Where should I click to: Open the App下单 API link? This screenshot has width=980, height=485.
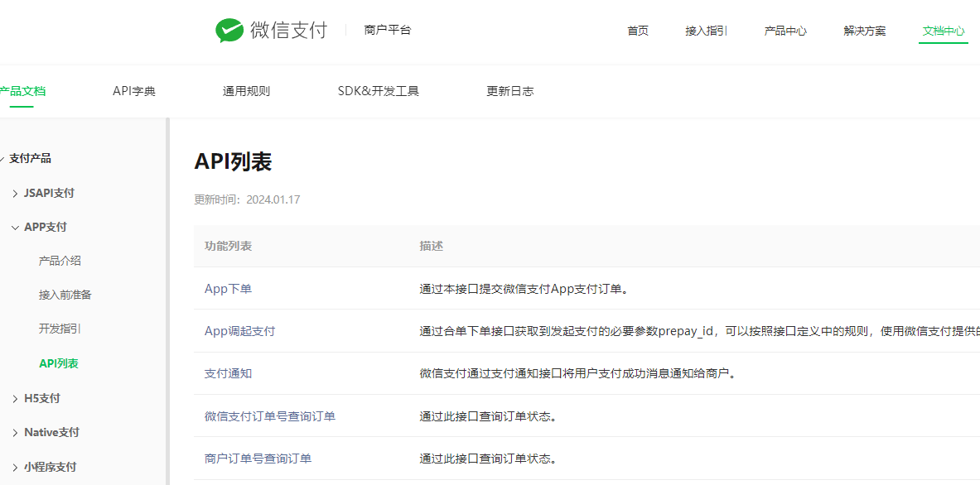click(x=228, y=289)
